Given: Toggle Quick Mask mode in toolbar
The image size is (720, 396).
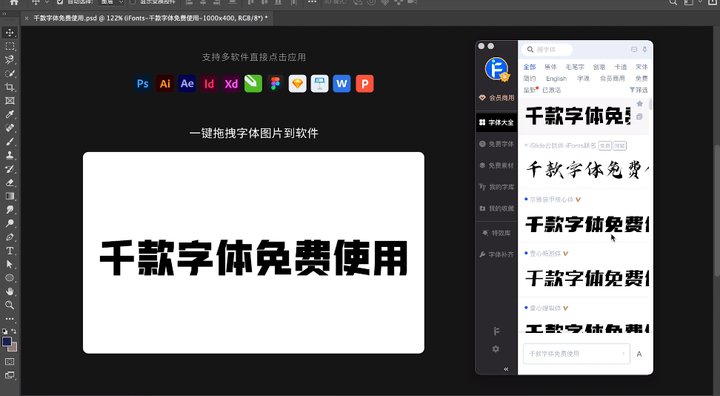Looking at the screenshot, I should coord(10,362).
